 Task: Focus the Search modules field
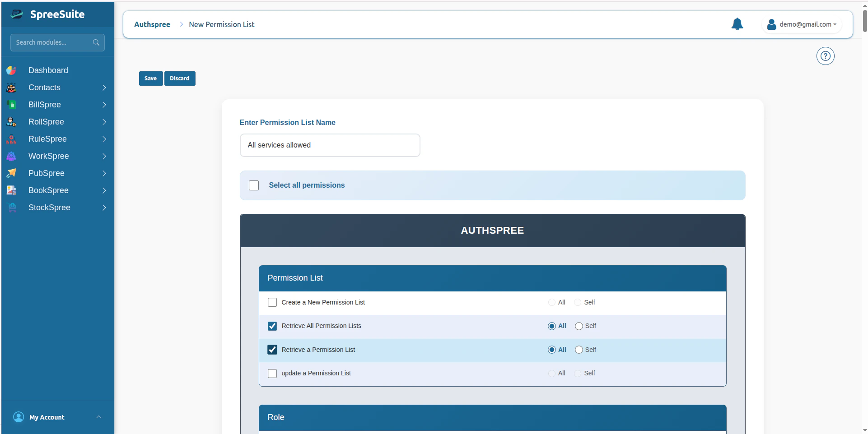coord(57,42)
